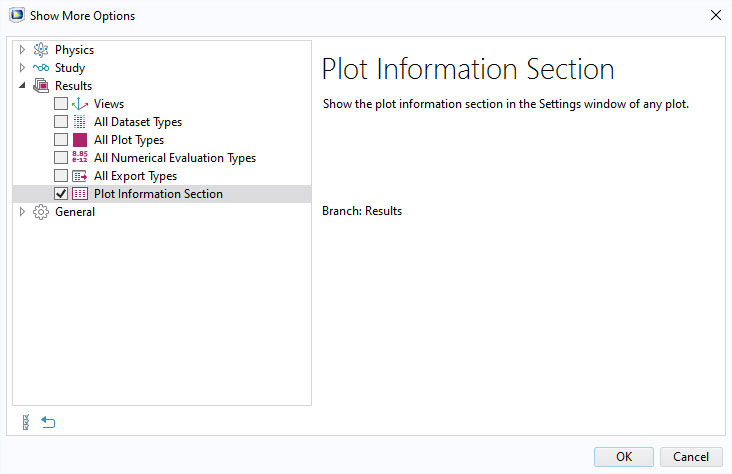
Task: Click the Views axes icon
Action: [x=80, y=104]
